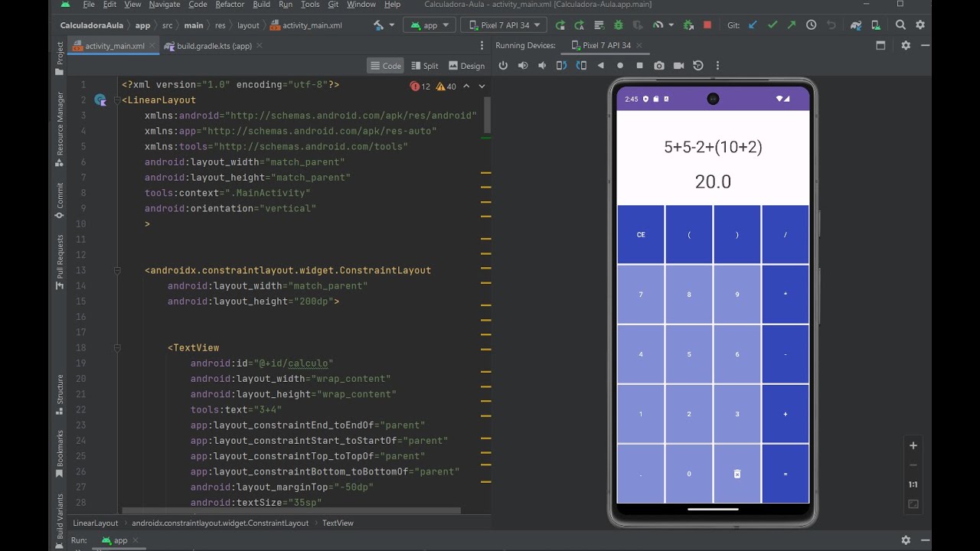Click Attach Debugger to Android Process icon
Image resolution: width=980 pixels, height=551 pixels.
[x=688, y=25]
